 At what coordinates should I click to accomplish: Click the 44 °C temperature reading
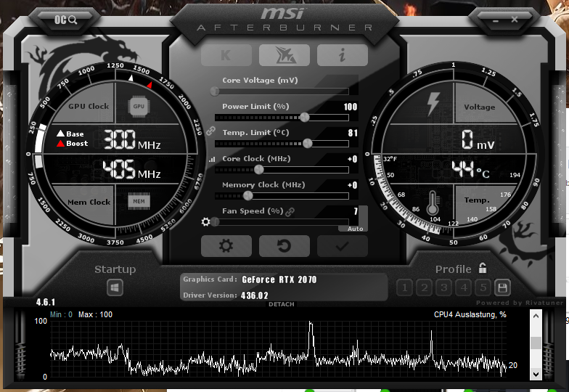(x=470, y=170)
